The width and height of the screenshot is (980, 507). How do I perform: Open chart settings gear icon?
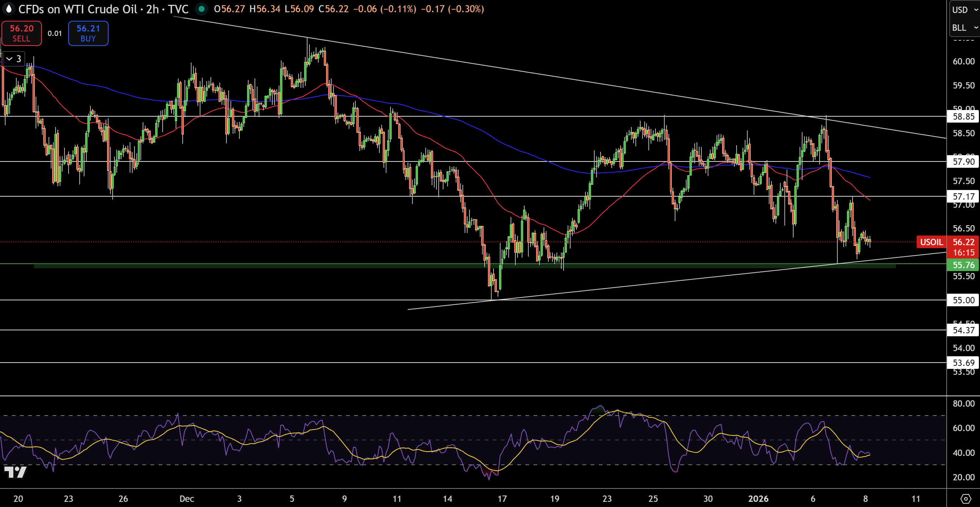(965, 498)
